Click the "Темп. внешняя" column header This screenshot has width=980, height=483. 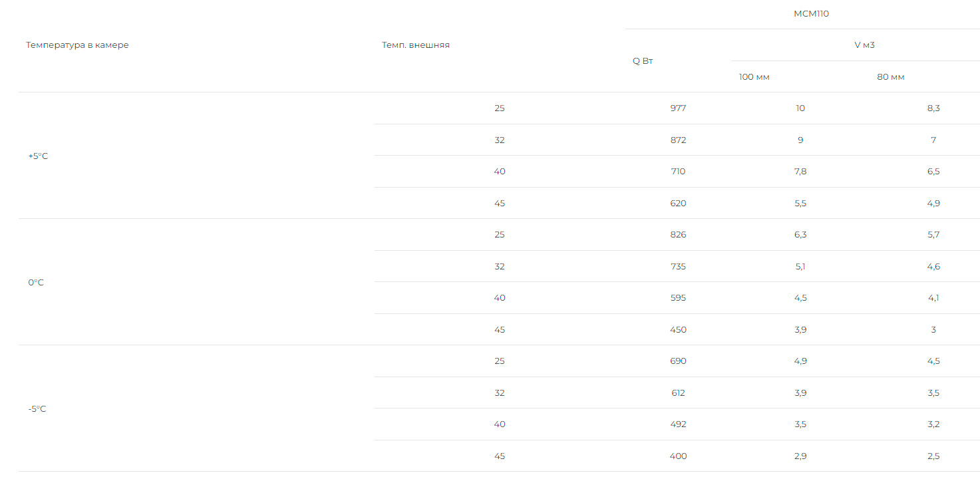click(416, 45)
